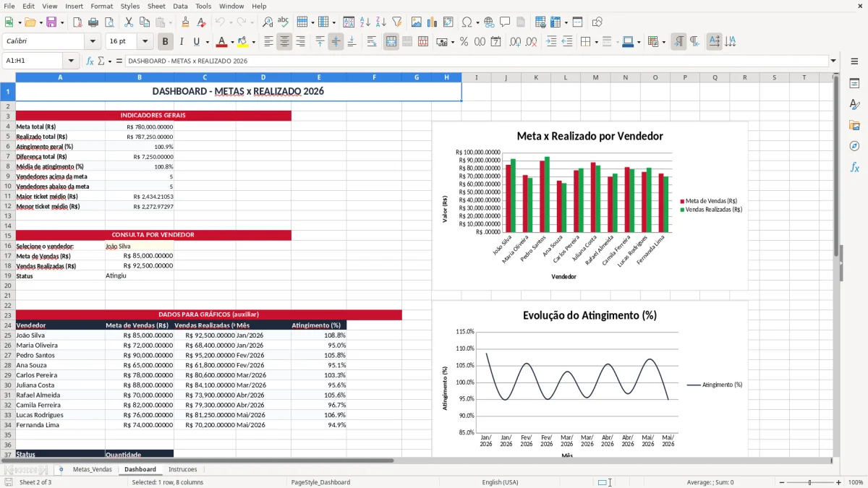Viewport: 868px width, 488px height.
Task: Open the Font Color dropdown arrow
Action: coord(233,42)
